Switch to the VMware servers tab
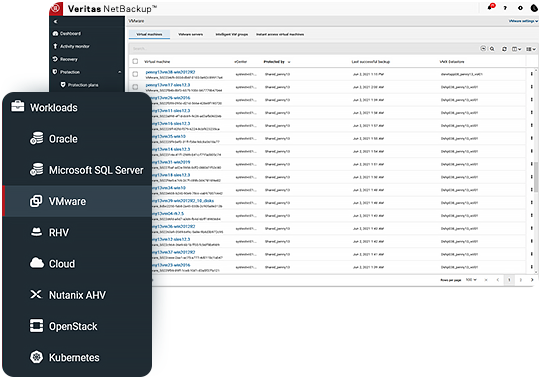The height and width of the screenshot is (378, 540). click(190, 34)
